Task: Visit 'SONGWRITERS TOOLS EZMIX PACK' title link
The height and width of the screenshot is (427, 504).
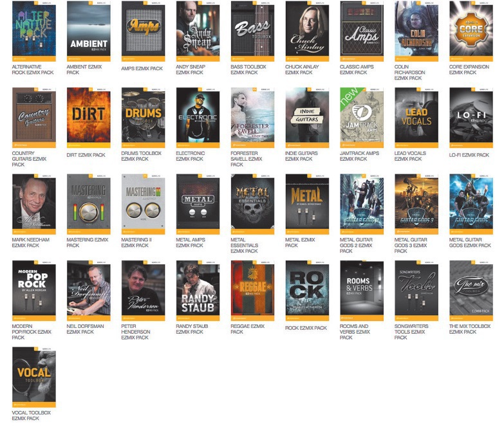Action: click(411, 332)
